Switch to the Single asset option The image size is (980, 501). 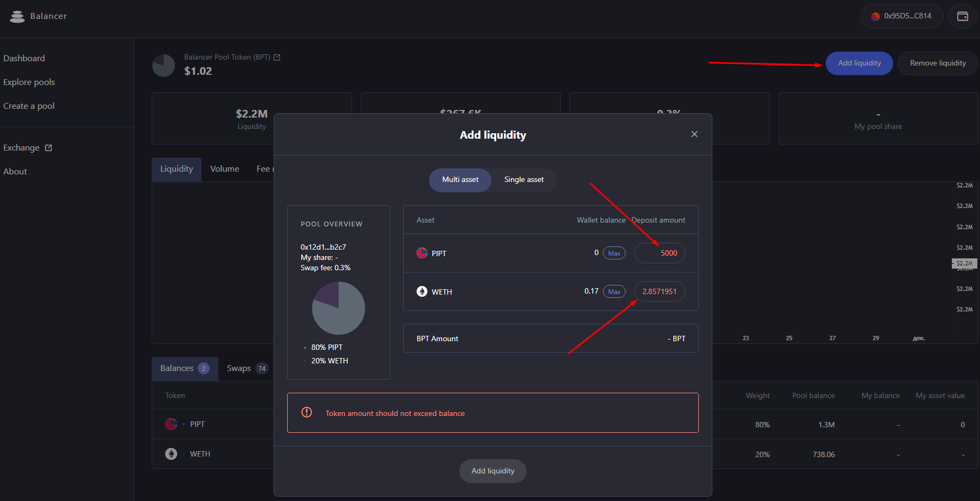[524, 180]
